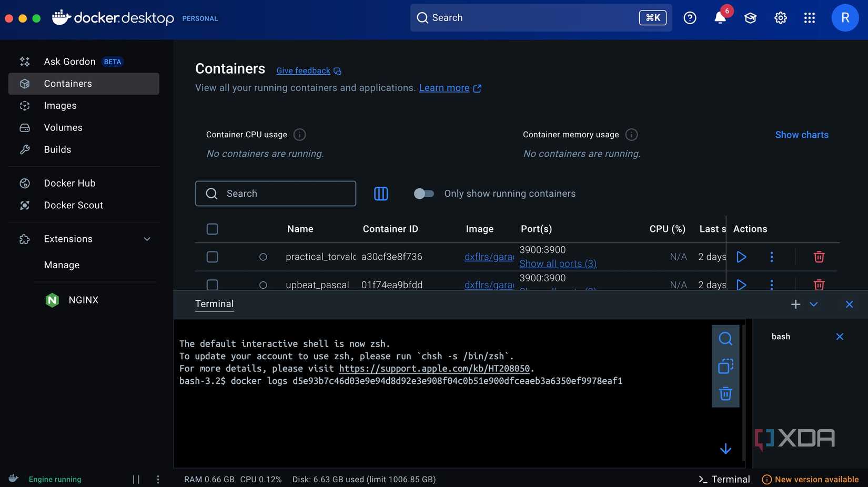Screen dimensions: 868x487
Task: Check the select-all containers checkbox
Action: coord(212,229)
